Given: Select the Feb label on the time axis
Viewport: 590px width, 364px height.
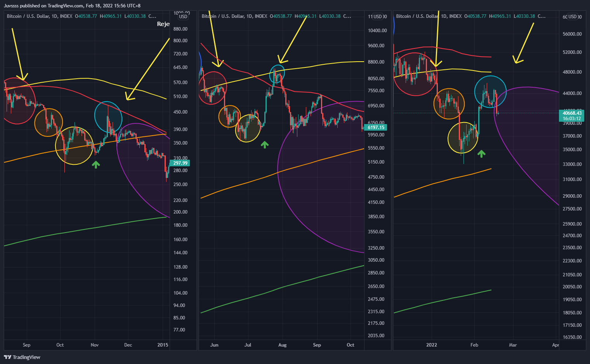Looking at the screenshot, I should 474,345.
